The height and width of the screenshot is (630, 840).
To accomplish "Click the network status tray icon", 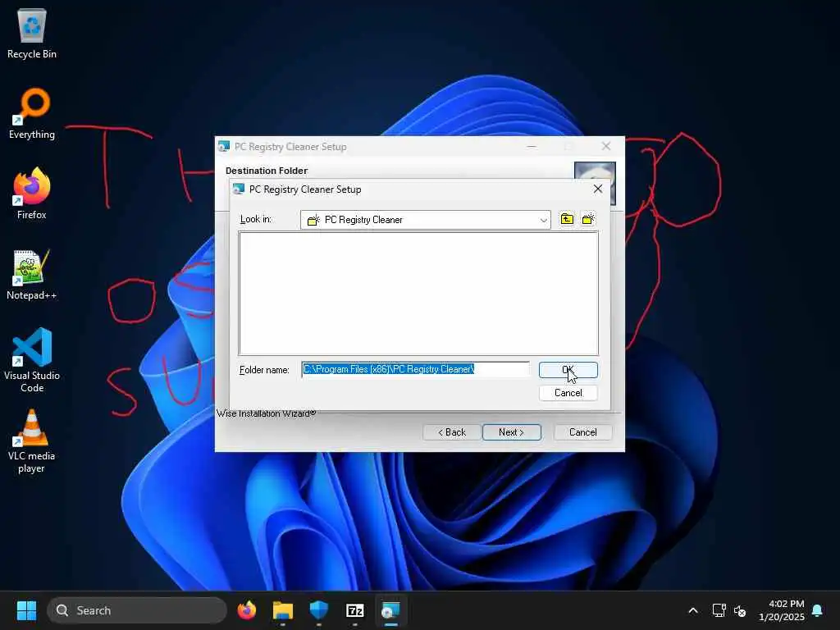I will coord(719,610).
